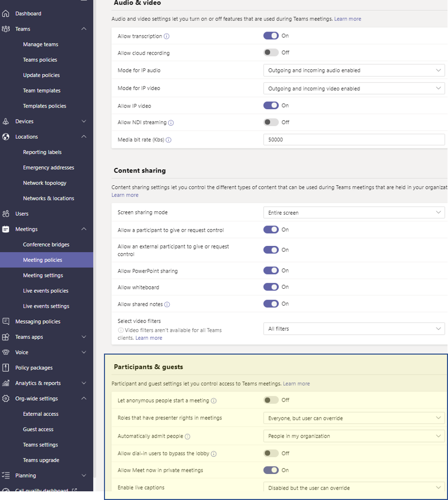Open the Mode for IP audio dropdown
The height and width of the screenshot is (500, 448).
pyautogui.click(x=354, y=70)
